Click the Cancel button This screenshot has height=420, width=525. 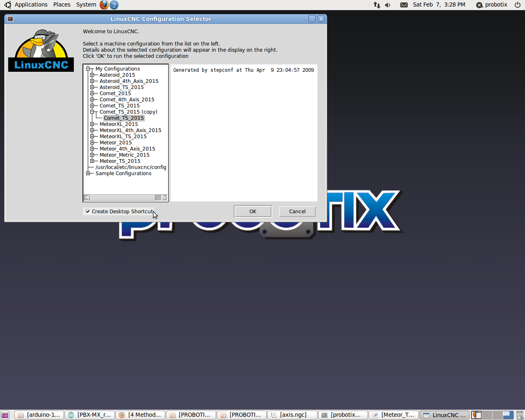click(297, 212)
